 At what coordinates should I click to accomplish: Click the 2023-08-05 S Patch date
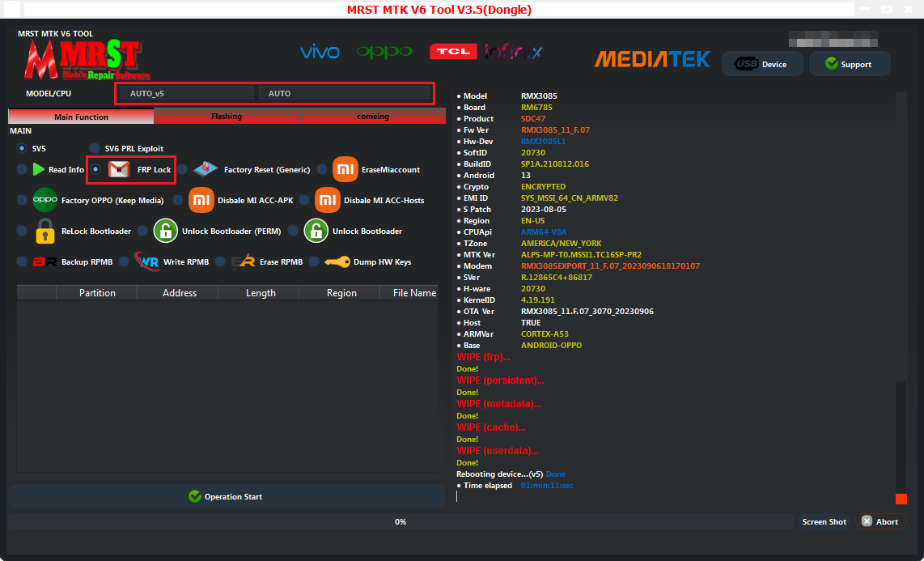[544, 209]
